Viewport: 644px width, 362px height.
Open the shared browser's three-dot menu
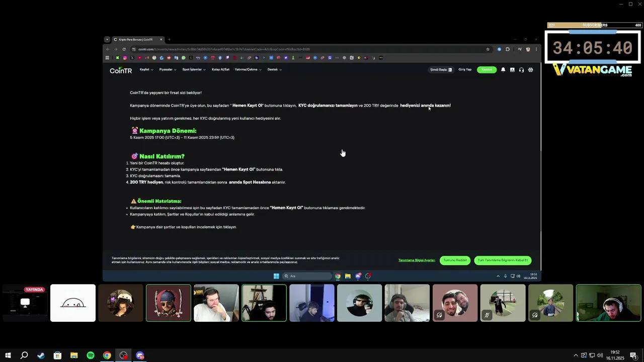[536, 49]
